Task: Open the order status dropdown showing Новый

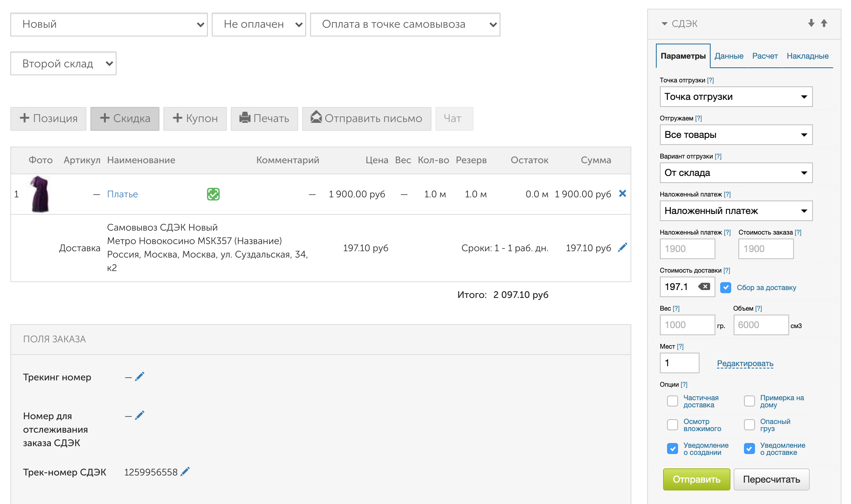Action: click(x=109, y=25)
